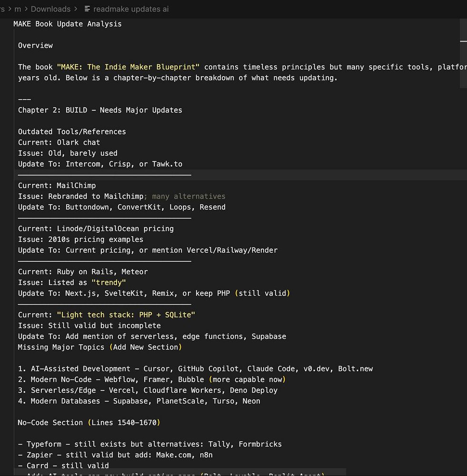
Task: Expand chevron after Downloads breadcrumb
Action: pyautogui.click(x=76, y=9)
